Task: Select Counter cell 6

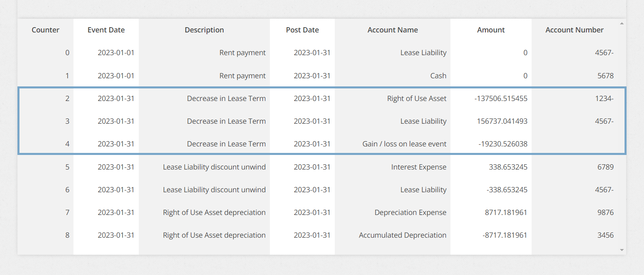Action: tap(67, 190)
